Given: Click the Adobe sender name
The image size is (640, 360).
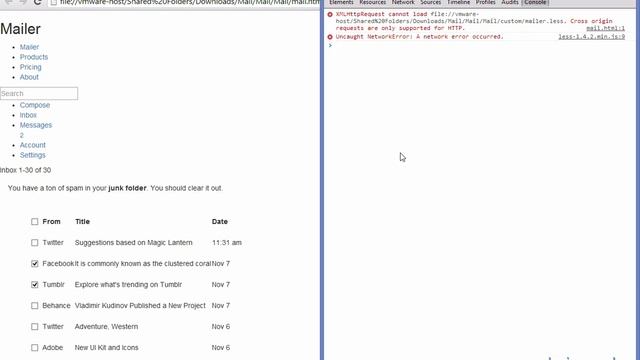Looking at the screenshot, I should (x=53, y=348).
